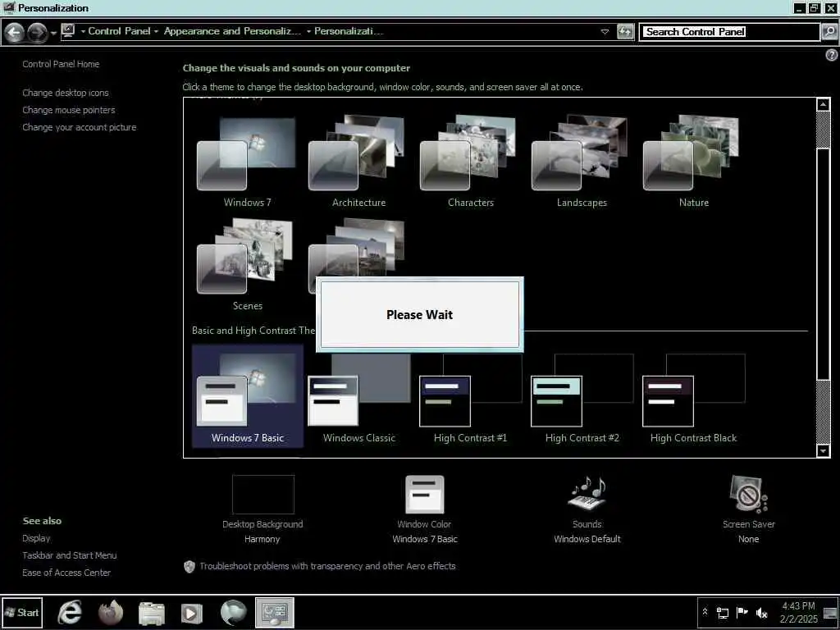Viewport: 840px width, 630px height.
Task: Open Window Color settings icon
Action: click(x=424, y=495)
